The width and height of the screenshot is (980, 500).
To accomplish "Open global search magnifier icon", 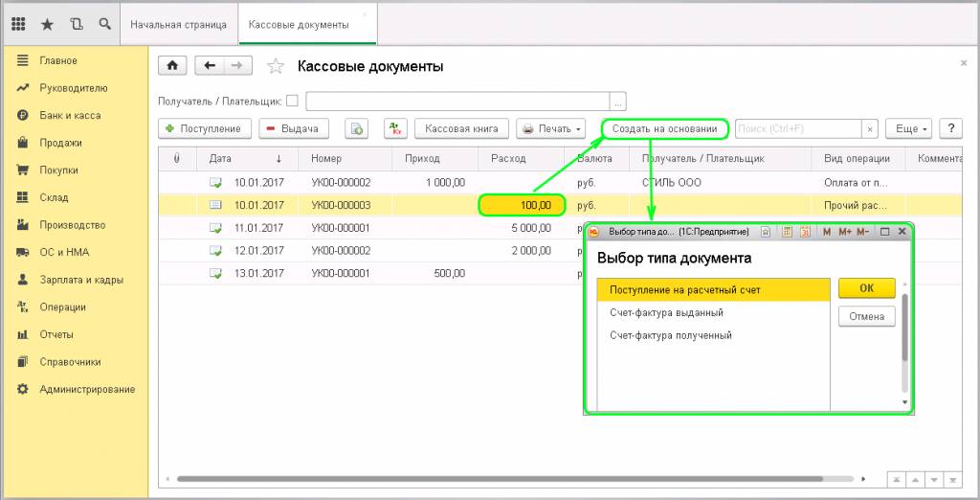I will (105, 24).
